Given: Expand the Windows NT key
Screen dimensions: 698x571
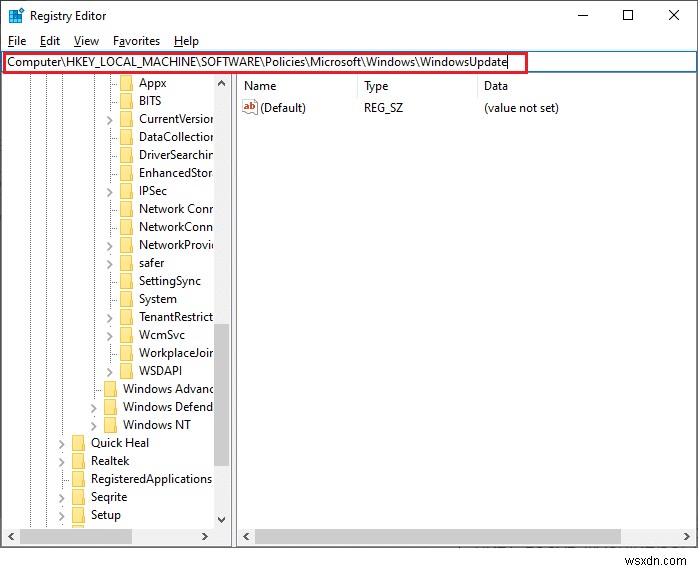Looking at the screenshot, I should 93,426.
